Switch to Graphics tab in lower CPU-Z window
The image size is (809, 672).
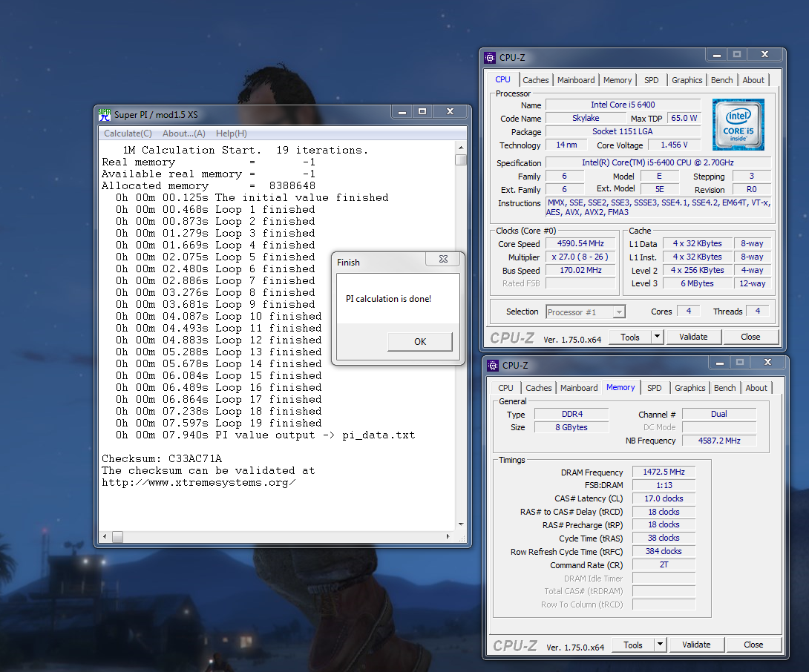point(690,388)
